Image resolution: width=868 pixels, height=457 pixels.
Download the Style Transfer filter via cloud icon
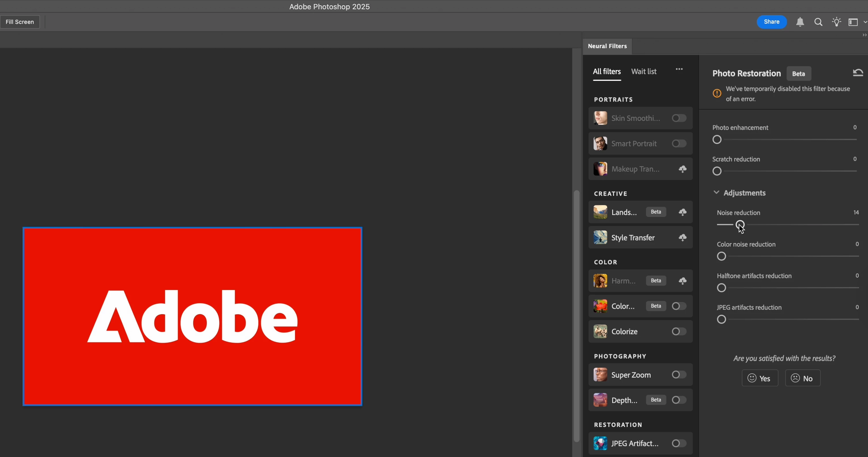pyautogui.click(x=682, y=238)
